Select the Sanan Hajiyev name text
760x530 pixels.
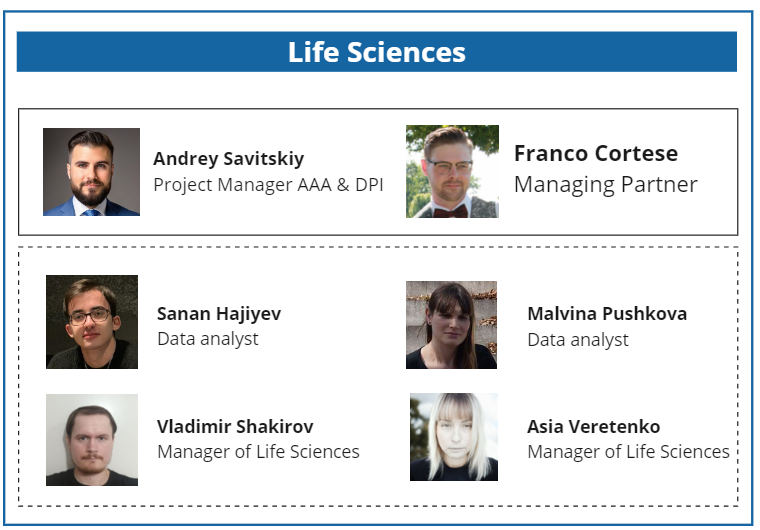(x=219, y=314)
